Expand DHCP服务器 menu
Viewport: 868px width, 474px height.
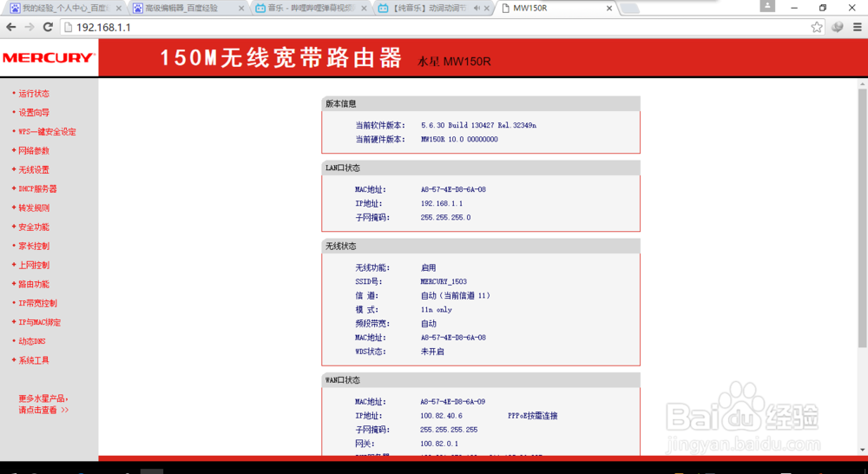[x=37, y=189]
